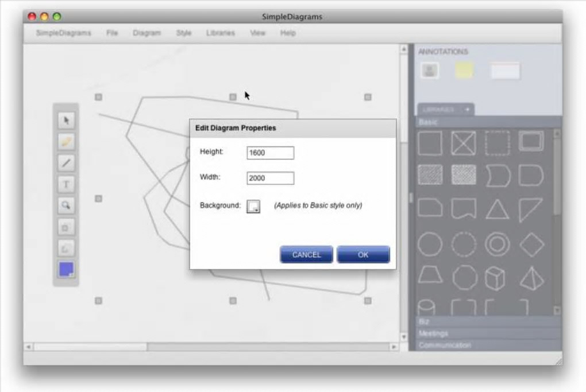Click the canvas horizontal scrollbar left arrow
Viewport: 586px width, 392px height.
tap(28, 347)
